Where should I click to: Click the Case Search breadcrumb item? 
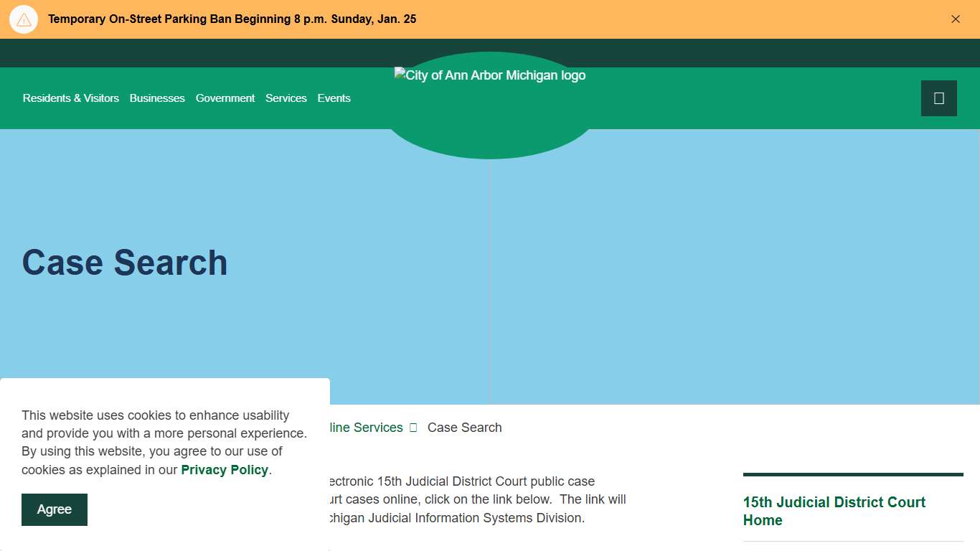coord(464,428)
